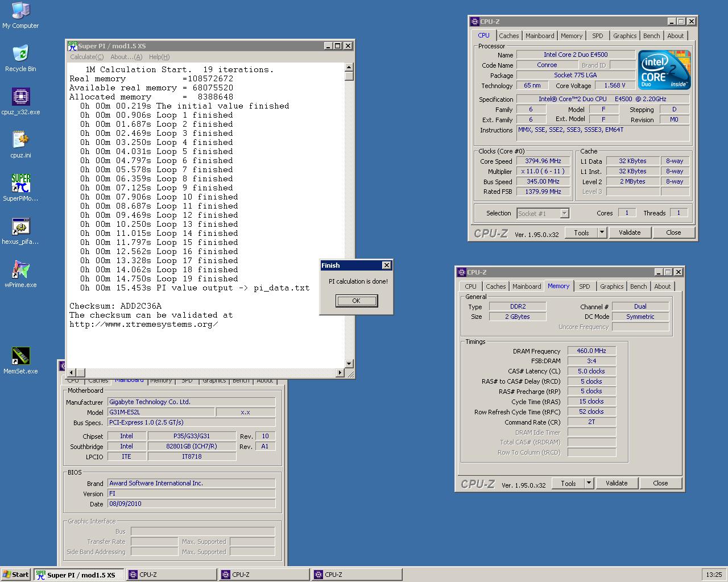Image resolution: width=728 pixels, height=582 pixels.
Task: Open the About menu in Super PI
Action: point(126,57)
